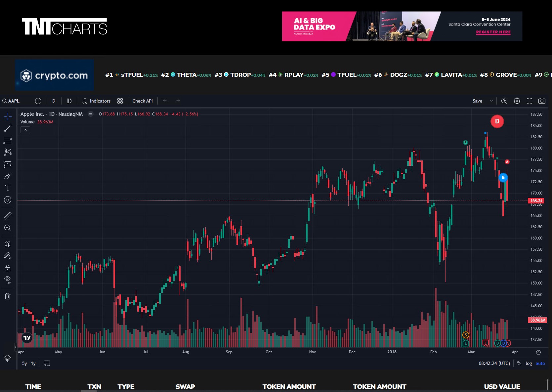Collapse the indicator legend arrow

click(25, 130)
